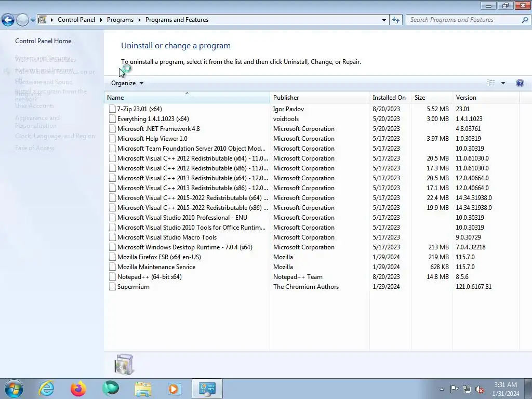Image resolution: width=532 pixels, height=399 pixels.
Task: Open network tray icon
Action: click(467, 389)
